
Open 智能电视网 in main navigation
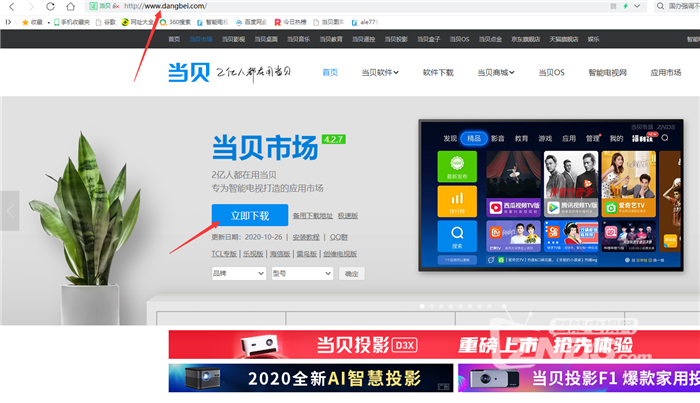coord(607,72)
